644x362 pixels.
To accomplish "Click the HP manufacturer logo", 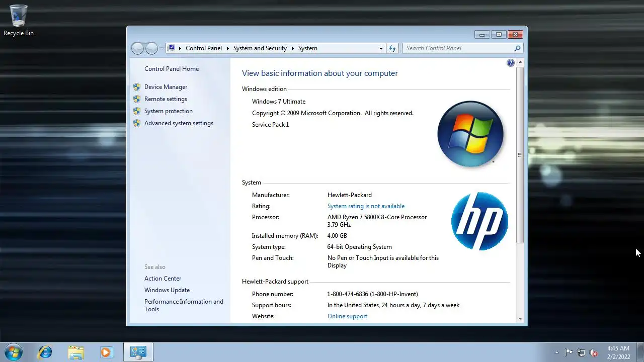I will pos(479,221).
